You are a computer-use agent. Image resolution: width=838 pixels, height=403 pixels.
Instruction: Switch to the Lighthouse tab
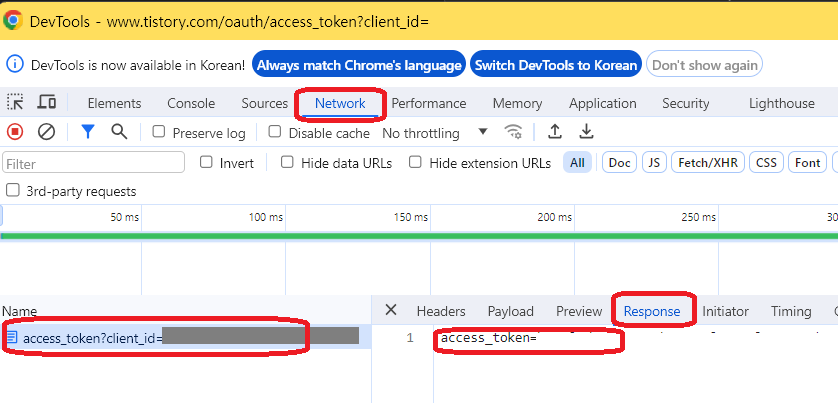coord(781,103)
